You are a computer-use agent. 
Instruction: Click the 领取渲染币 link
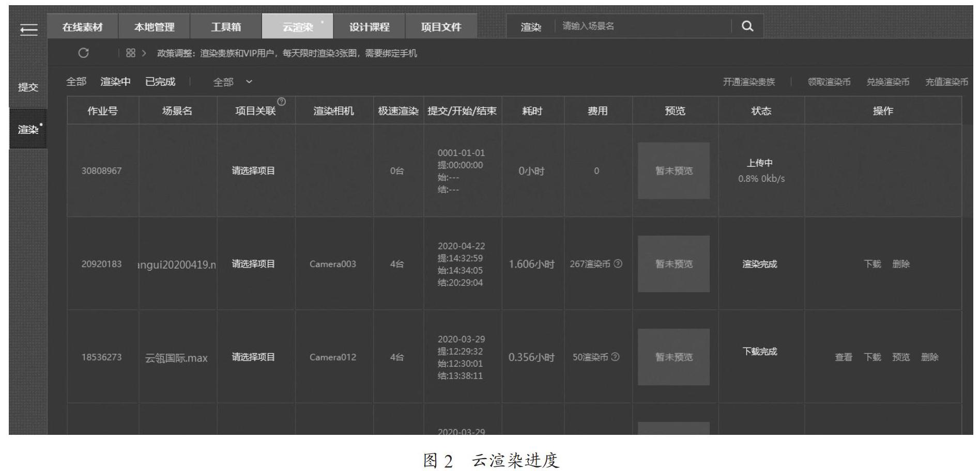click(829, 82)
